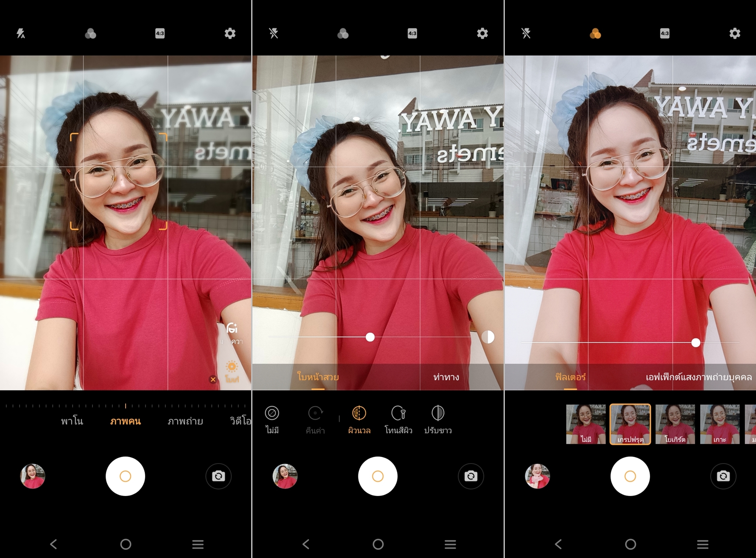
Task: Open settings gear in right screen
Action: click(x=735, y=33)
